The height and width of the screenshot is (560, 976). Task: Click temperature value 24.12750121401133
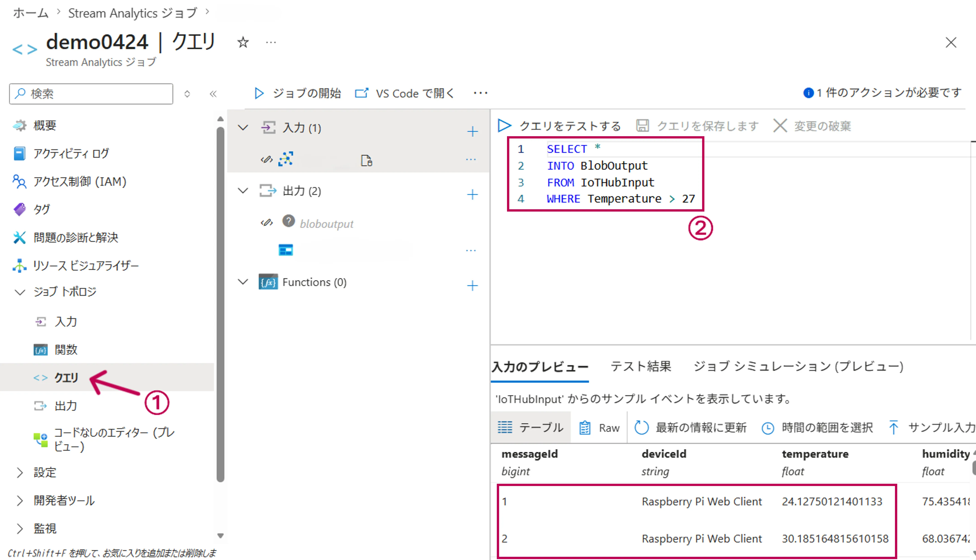pos(832,501)
